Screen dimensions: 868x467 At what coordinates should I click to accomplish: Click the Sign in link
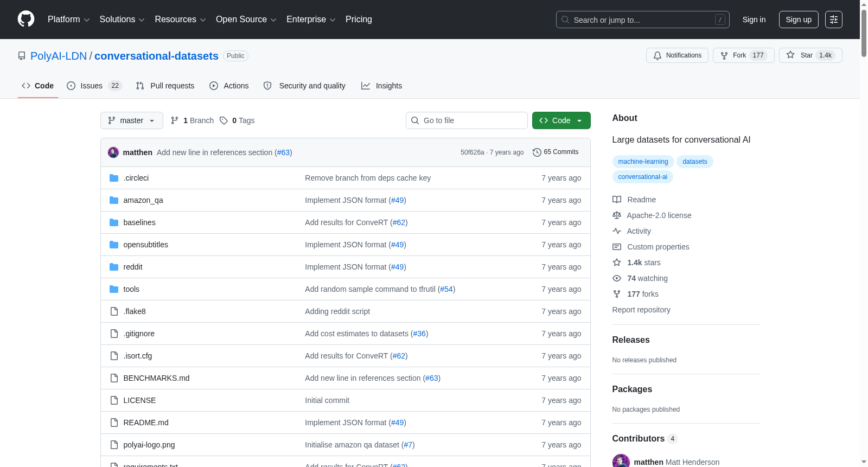754,20
